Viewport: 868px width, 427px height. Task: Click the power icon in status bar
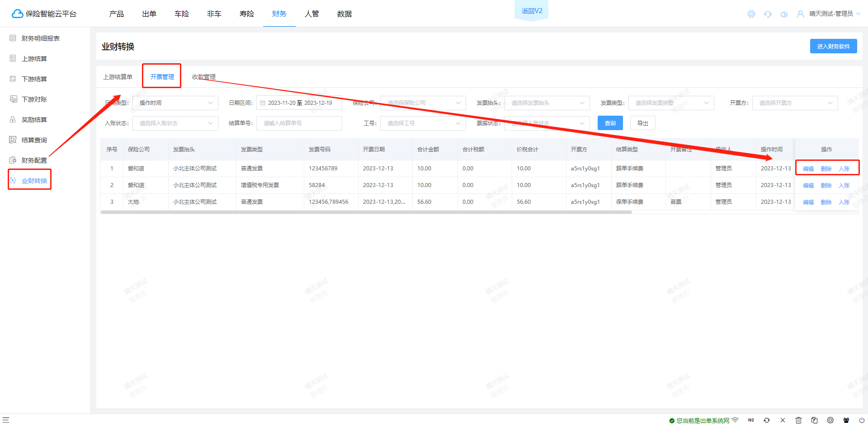[862, 420]
